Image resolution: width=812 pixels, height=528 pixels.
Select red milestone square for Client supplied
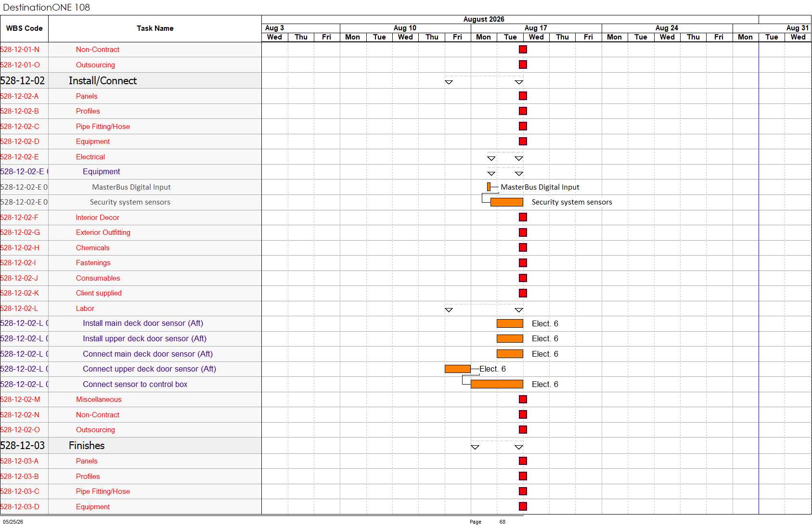[x=523, y=293]
